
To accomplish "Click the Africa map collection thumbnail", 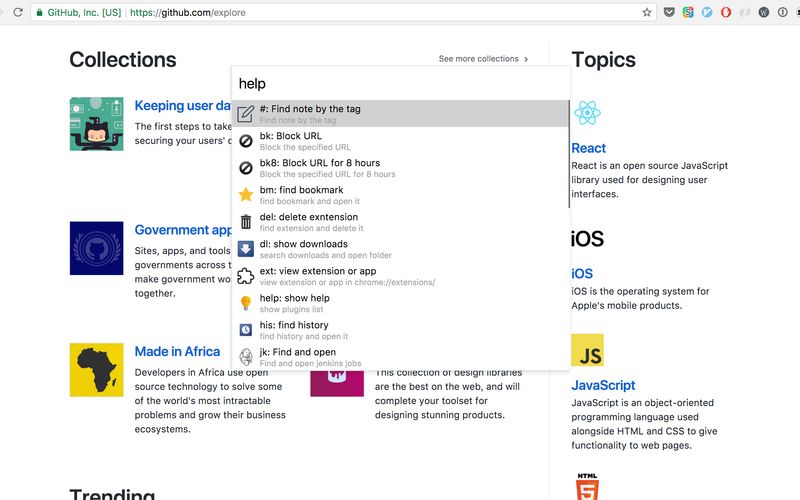I will pos(96,370).
